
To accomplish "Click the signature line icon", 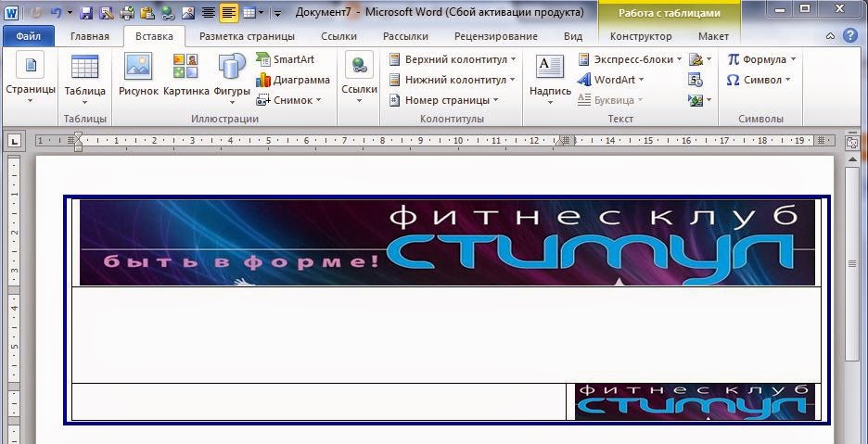I will 696,59.
